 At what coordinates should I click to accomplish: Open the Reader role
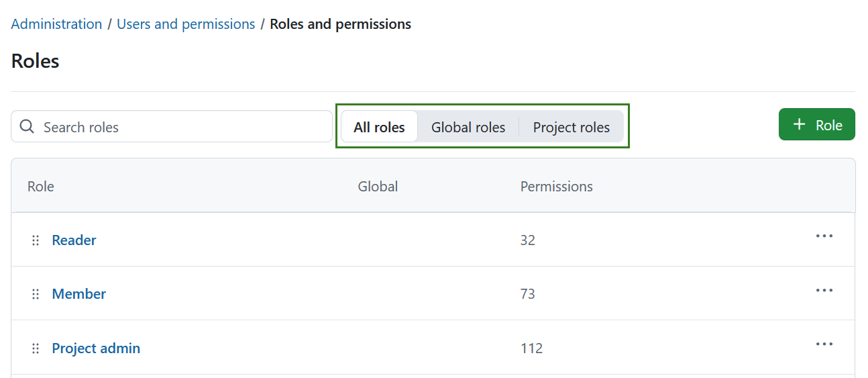pos(74,240)
